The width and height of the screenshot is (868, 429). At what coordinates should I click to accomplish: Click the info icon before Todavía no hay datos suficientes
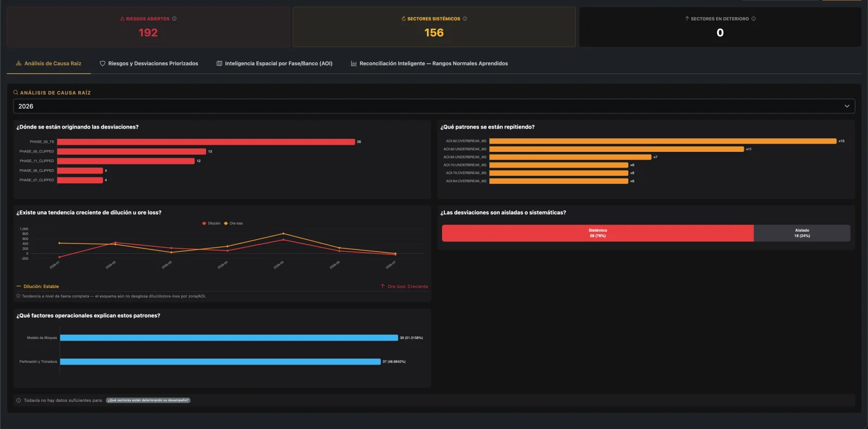pos(19,400)
